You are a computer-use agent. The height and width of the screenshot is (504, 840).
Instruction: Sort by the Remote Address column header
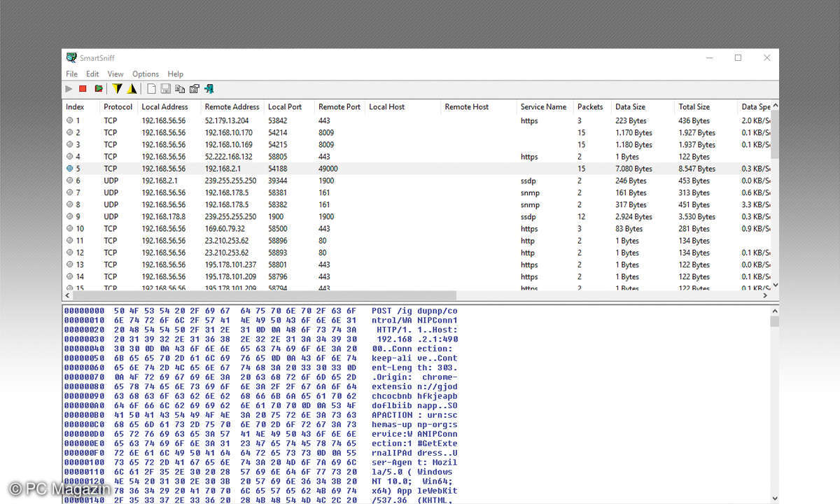tap(232, 107)
